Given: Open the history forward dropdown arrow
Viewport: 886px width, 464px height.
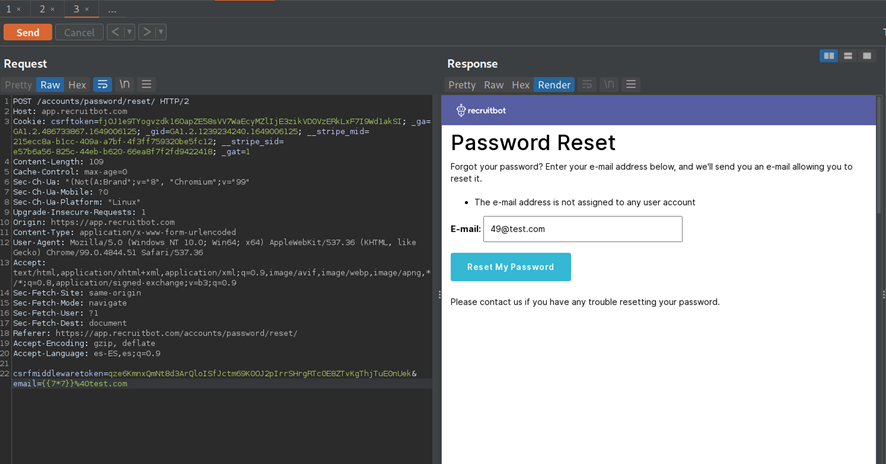Looking at the screenshot, I should click(x=161, y=32).
